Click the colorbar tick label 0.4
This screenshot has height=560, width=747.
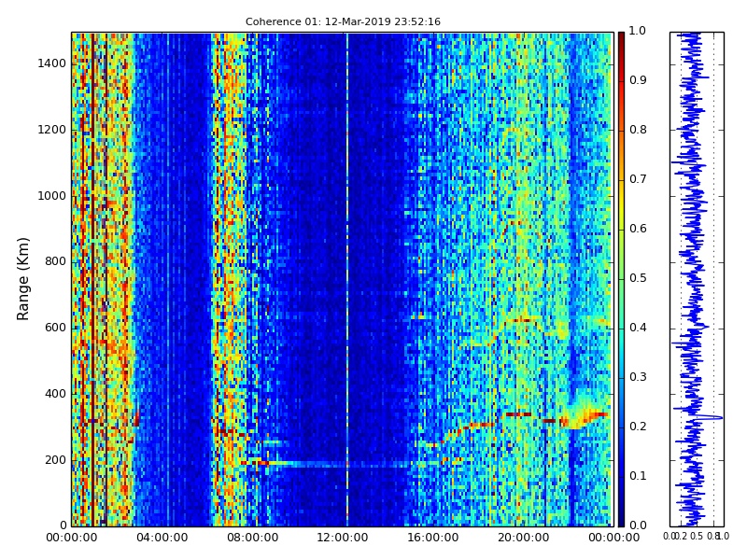[x=638, y=328]
